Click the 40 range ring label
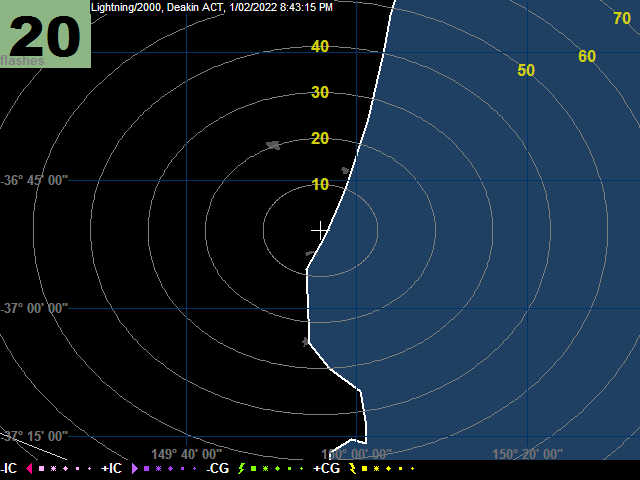Viewport: 640px width, 480px height. [x=320, y=47]
